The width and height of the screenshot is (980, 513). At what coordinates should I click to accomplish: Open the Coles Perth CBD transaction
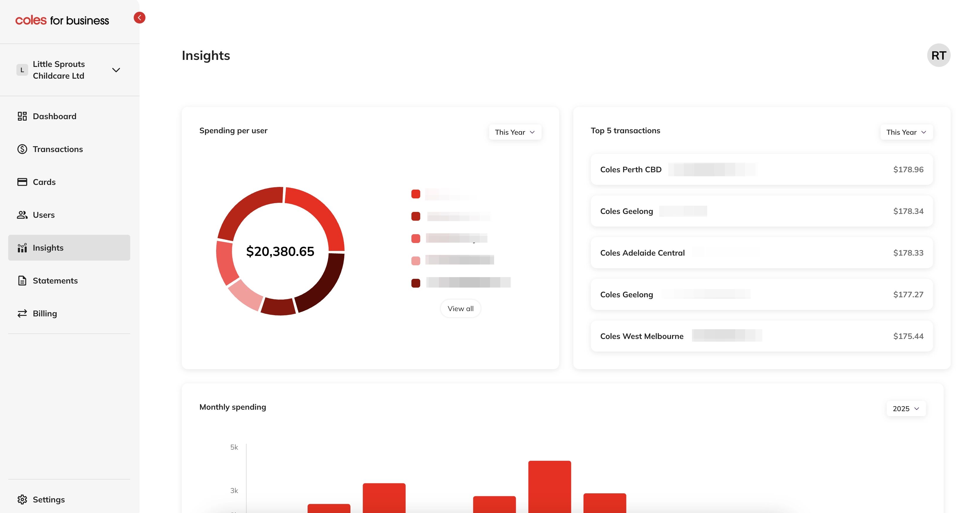coord(762,169)
